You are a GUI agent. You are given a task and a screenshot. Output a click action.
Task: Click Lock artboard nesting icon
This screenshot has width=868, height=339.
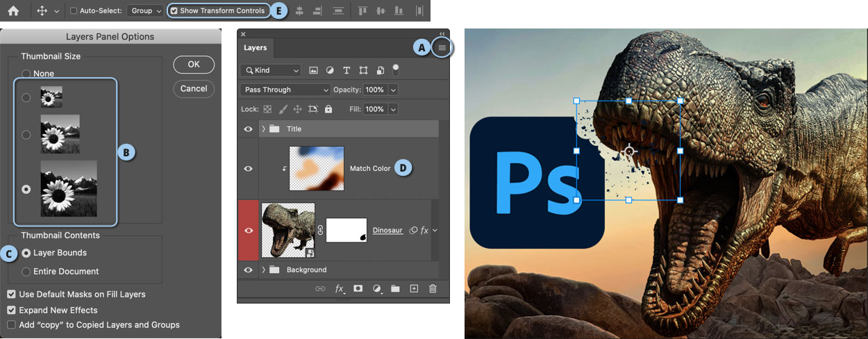313,109
